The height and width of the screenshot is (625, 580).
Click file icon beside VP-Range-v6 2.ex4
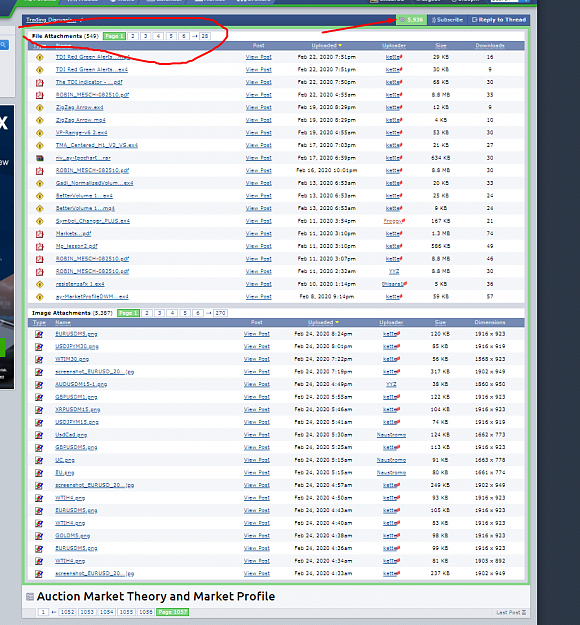[x=39, y=133]
